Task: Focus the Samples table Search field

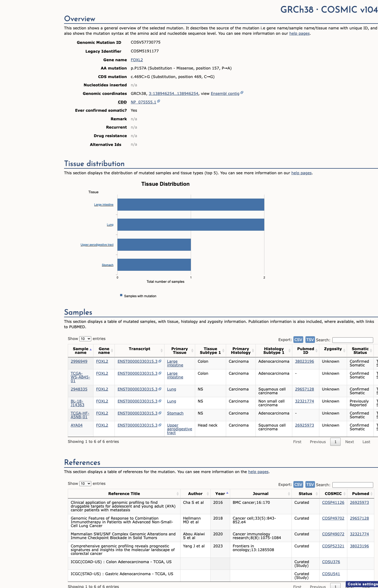Action: tap(353, 340)
